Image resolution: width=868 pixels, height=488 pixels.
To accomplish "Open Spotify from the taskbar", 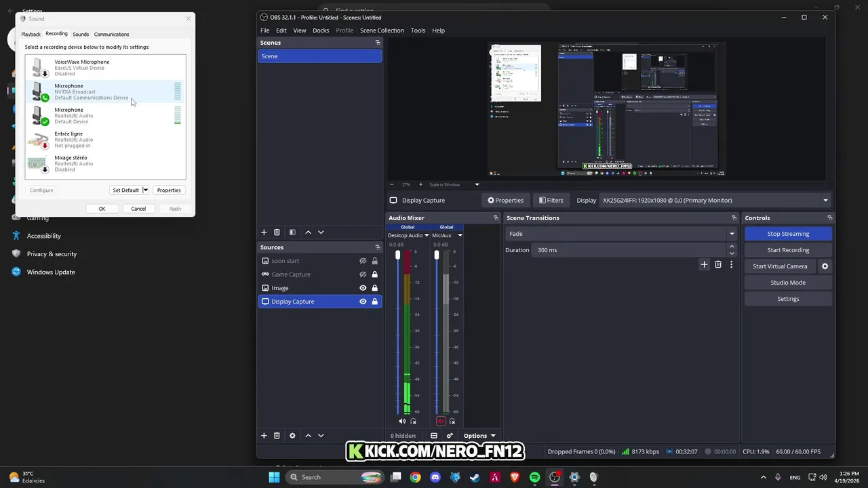I will pos(534,477).
